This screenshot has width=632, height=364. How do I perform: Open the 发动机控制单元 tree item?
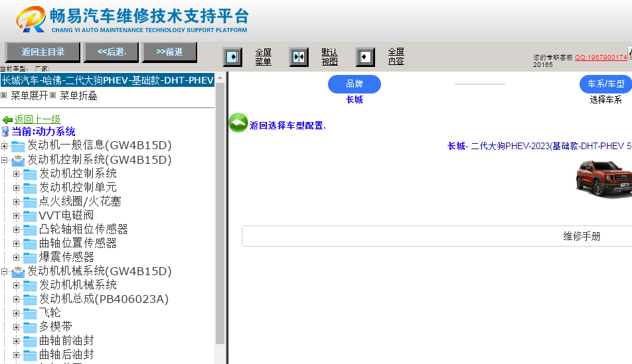pyautogui.click(x=78, y=187)
